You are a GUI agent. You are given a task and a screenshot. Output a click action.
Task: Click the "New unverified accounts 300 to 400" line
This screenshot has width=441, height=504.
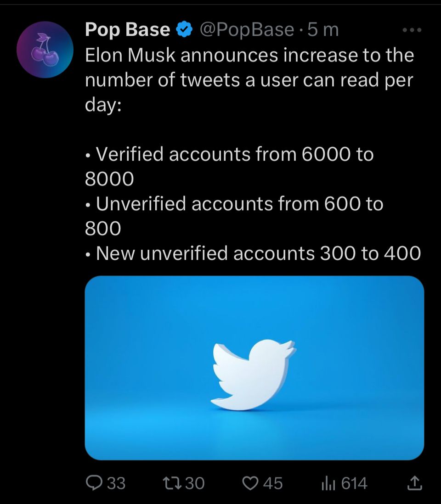pyautogui.click(x=258, y=253)
